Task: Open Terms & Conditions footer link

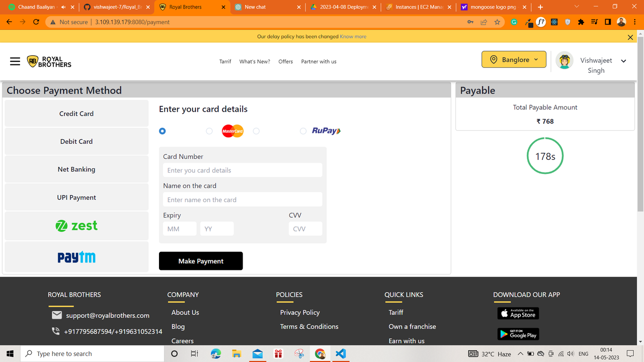Action: (x=309, y=326)
